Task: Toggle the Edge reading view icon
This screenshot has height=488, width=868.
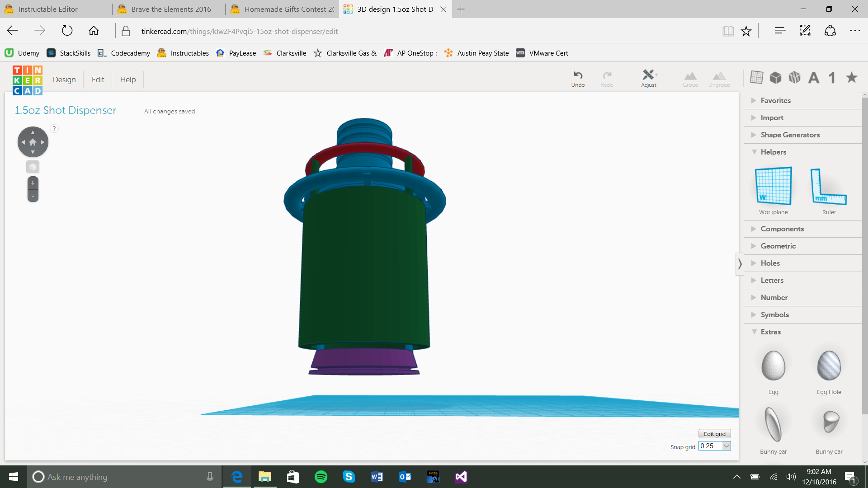Action: [727, 31]
